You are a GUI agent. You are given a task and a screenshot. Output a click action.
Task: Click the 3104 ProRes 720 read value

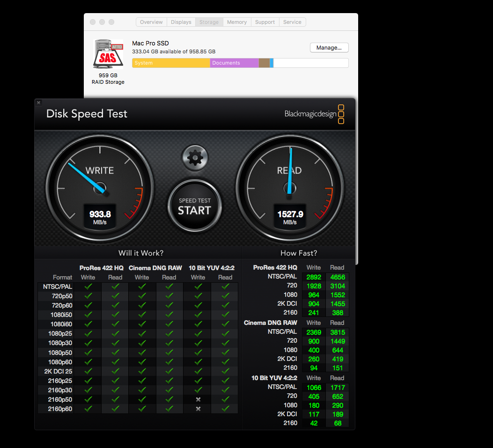(338, 286)
